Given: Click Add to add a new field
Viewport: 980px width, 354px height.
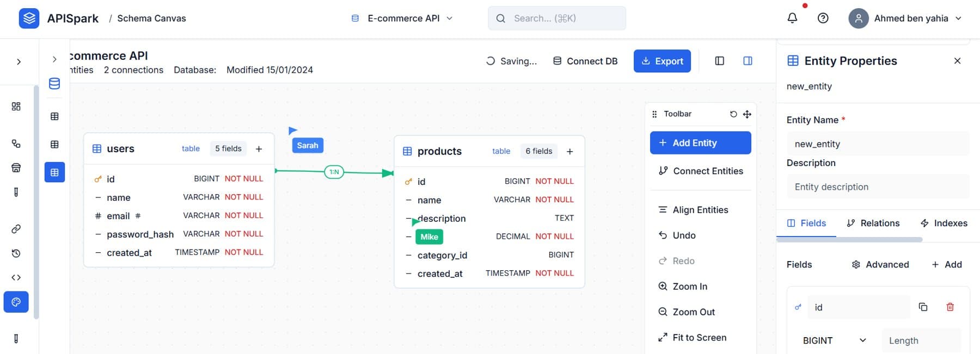Looking at the screenshot, I should pos(947,264).
